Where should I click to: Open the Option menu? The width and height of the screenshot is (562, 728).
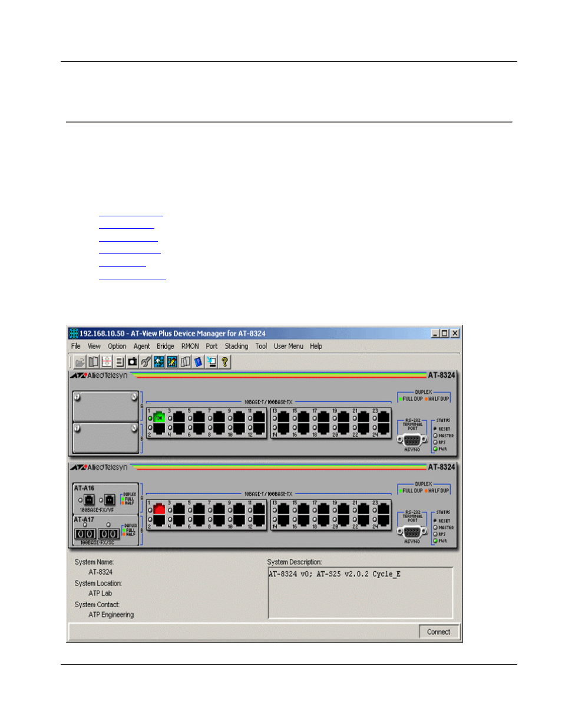(x=117, y=347)
